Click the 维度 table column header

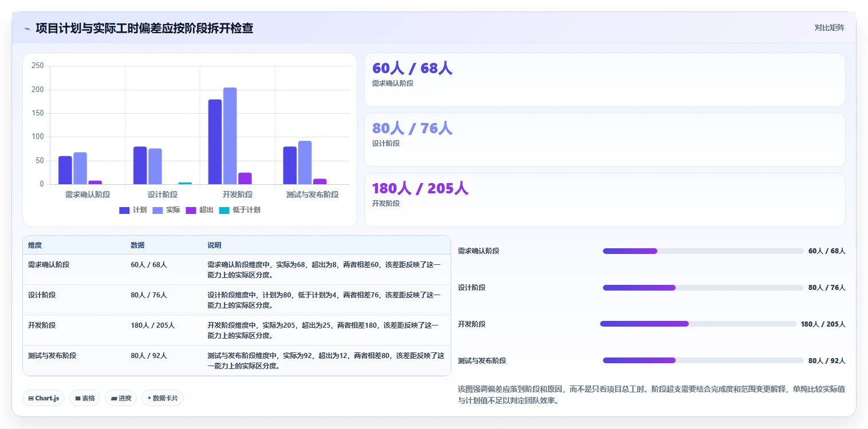coord(35,245)
